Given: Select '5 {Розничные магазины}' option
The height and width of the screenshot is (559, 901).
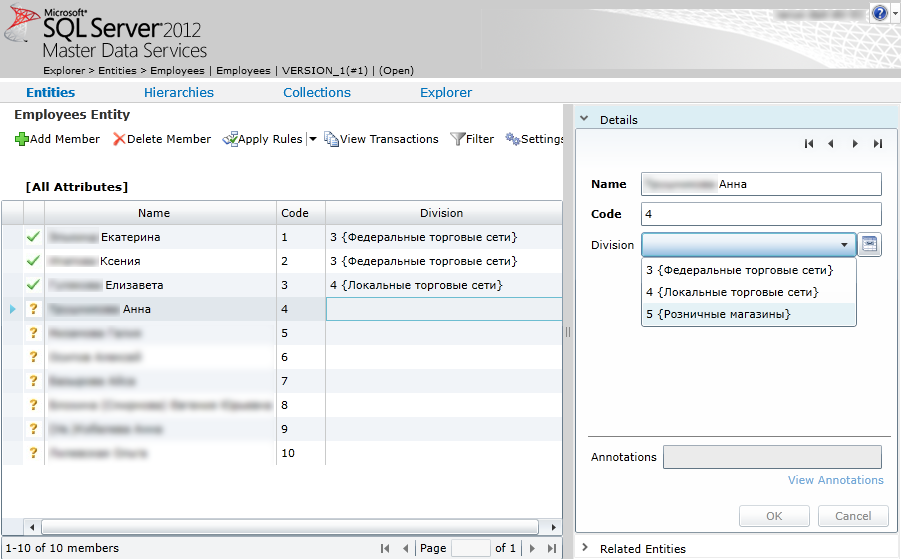Looking at the screenshot, I should 749,314.
